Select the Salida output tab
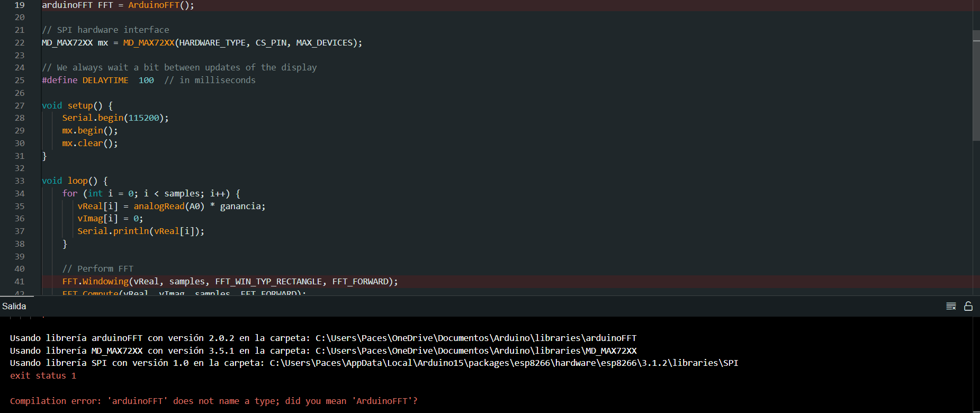The image size is (980, 413). point(14,306)
